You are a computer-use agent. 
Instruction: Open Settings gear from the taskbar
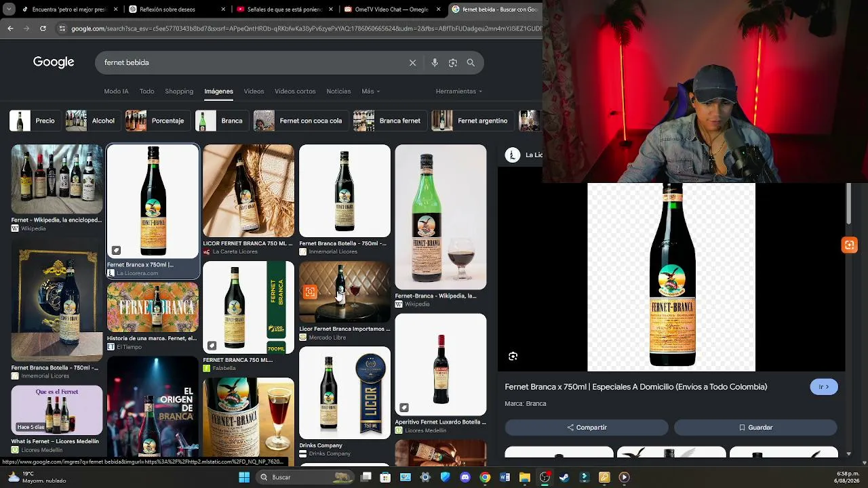pyautogui.click(x=425, y=477)
